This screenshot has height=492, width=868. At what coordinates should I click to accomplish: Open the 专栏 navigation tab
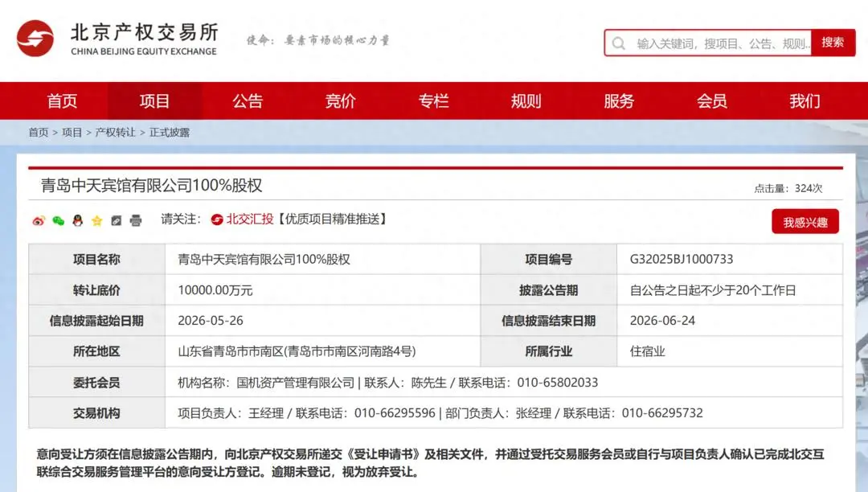(433, 100)
